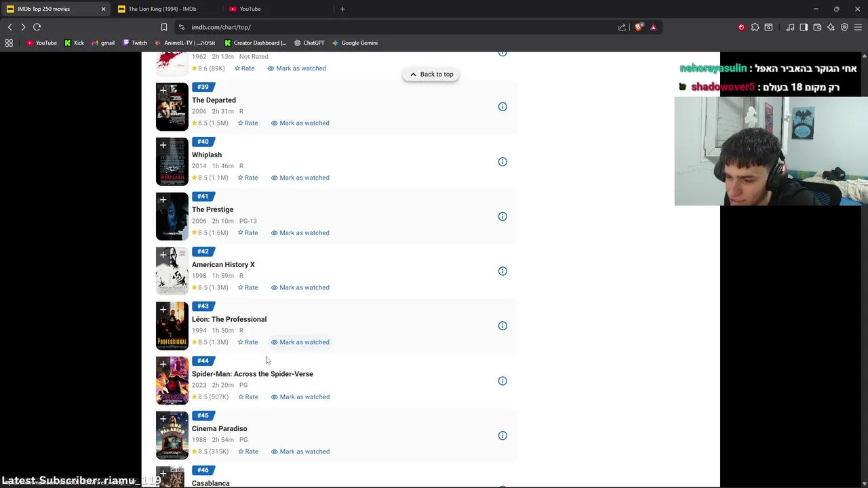Open a new browser tab
This screenshot has height=488, width=868.
pyautogui.click(x=342, y=9)
